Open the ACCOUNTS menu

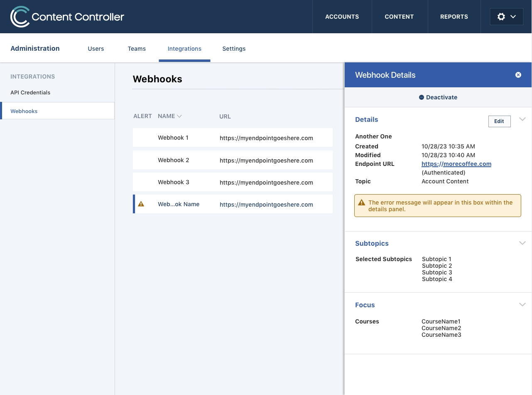pyautogui.click(x=342, y=17)
